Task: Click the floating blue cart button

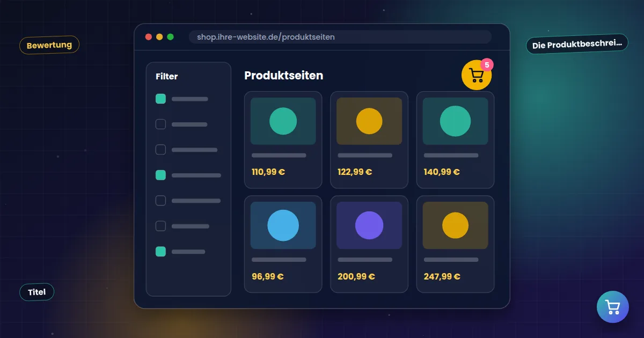Action: pyautogui.click(x=612, y=307)
